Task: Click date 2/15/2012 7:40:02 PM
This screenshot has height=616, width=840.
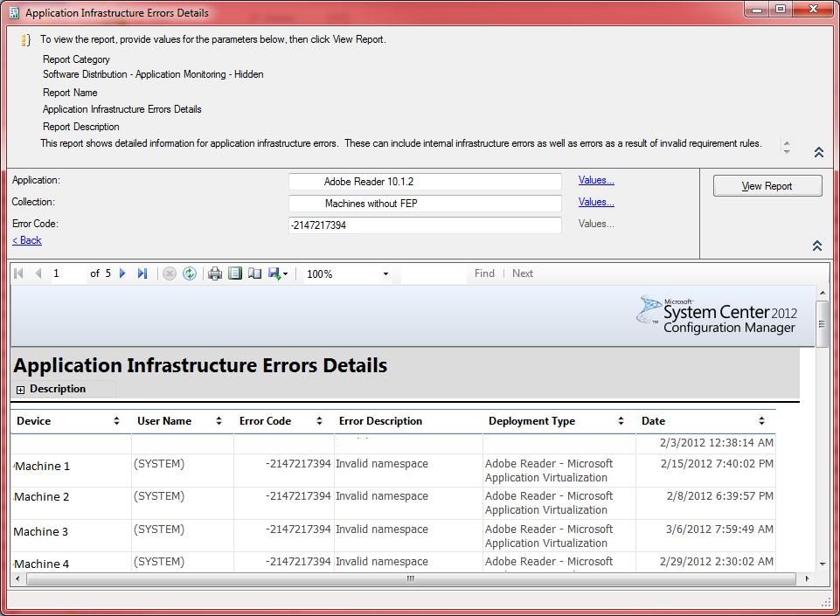Action: click(x=717, y=464)
